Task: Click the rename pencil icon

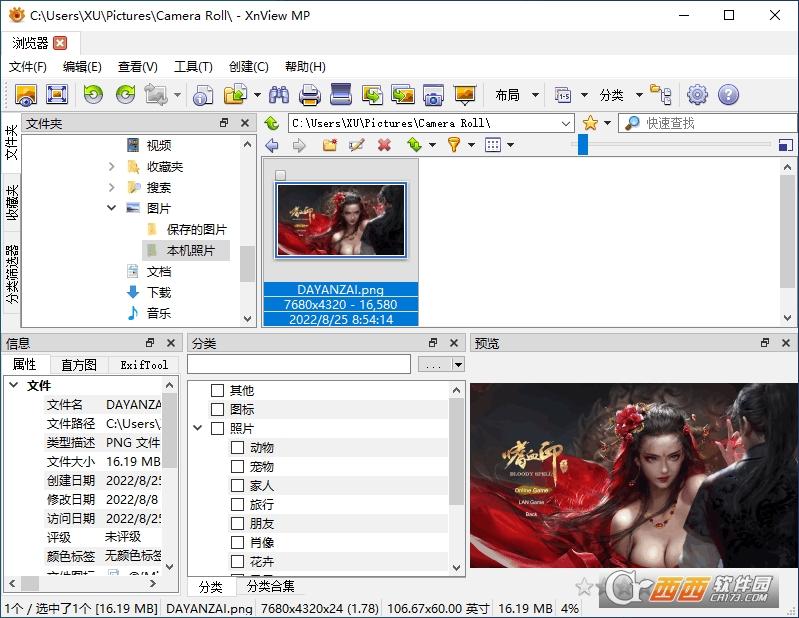Action: click(x=357, y=145)
